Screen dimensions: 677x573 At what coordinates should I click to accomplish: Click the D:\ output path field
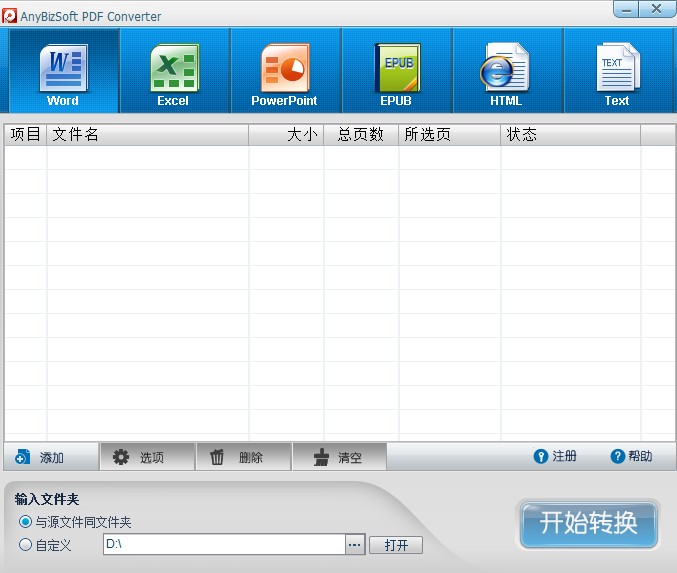pyautogui.click(x=224, y=544)
